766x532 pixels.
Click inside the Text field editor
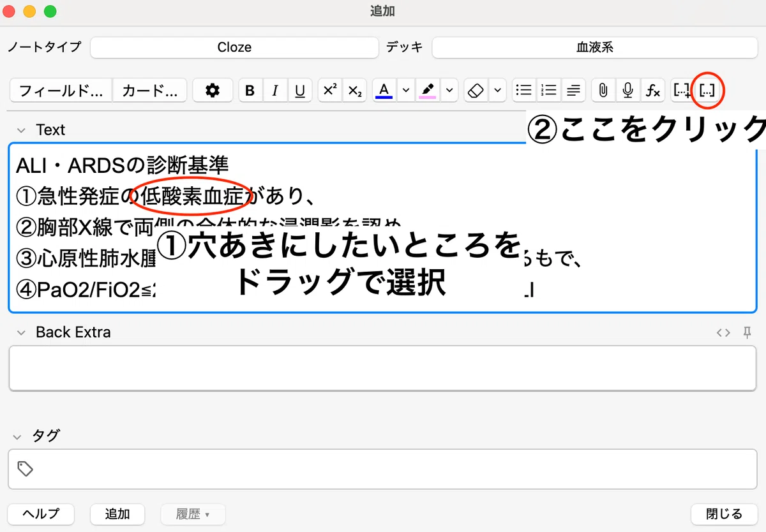[382, 227]
